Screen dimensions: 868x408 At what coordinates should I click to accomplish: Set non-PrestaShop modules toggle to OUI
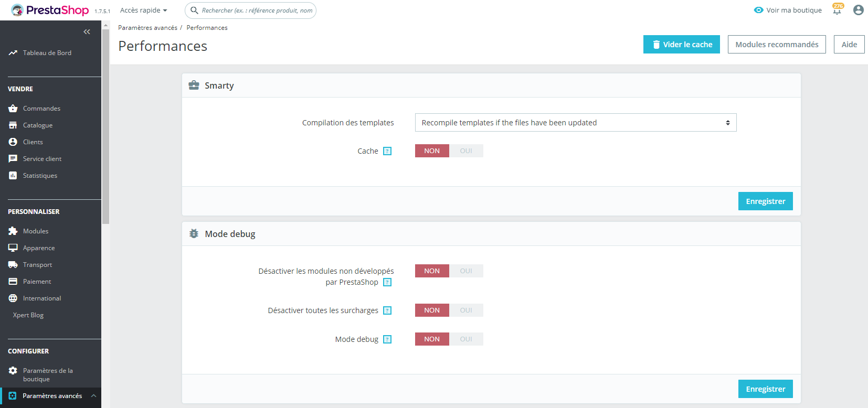pyautogui.click(x=466, y=271)
